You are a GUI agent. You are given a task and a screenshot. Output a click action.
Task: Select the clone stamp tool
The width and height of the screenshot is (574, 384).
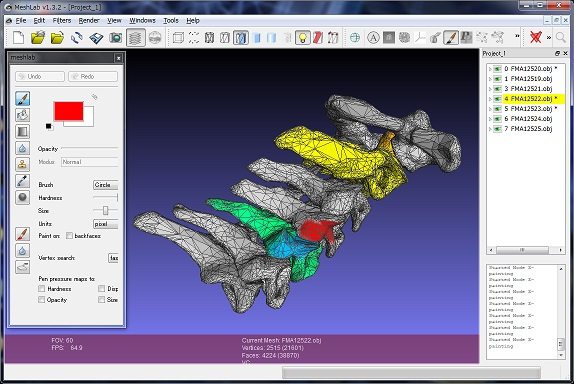23,164
